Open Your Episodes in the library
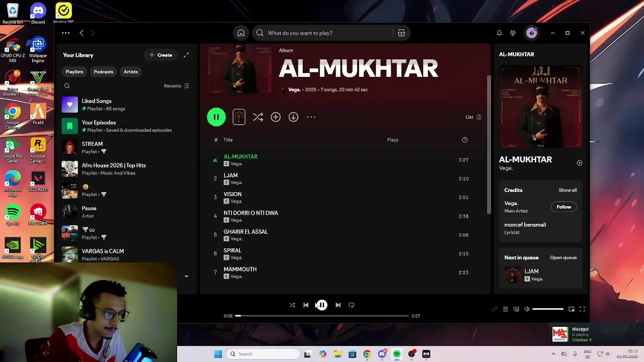Viewport: 644px width, 362px height. [126, 126]
